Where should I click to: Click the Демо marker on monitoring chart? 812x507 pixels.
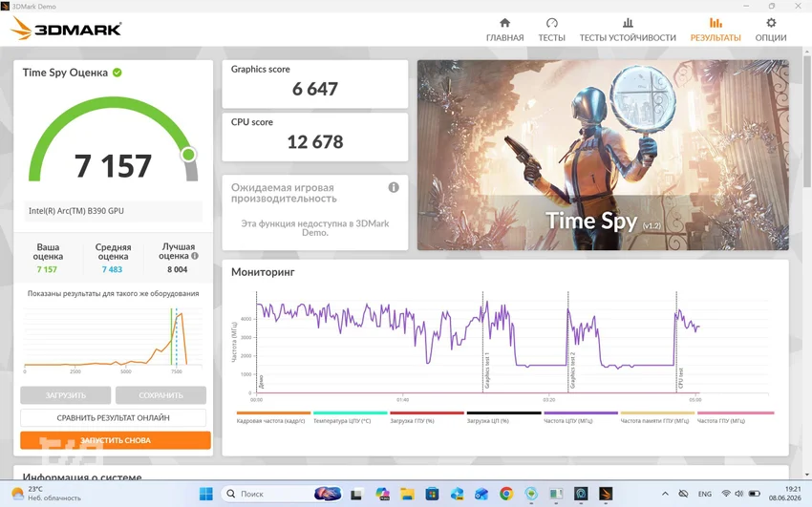click(x=261, y=382)
